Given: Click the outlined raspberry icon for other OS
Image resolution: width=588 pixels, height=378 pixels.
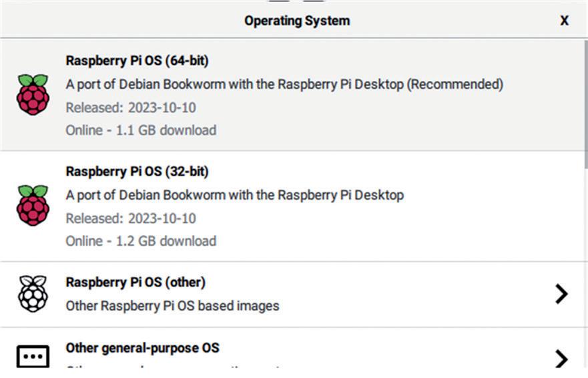Looking at the screenshot, I should pos(33,294).
